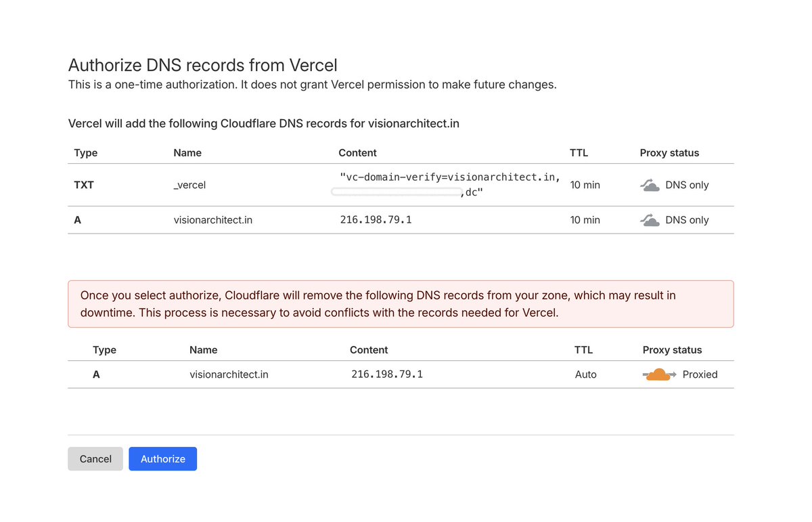The width and height of the screenshot is (812, 522).
Task: Click the redacted TXT value ending ",dc"
Action: pos(407,192)
